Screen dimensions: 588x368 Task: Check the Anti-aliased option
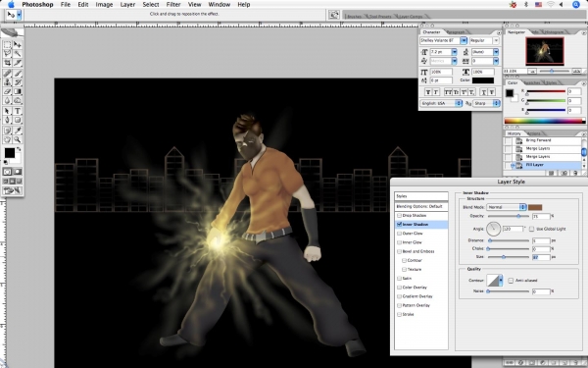[511, 280]
